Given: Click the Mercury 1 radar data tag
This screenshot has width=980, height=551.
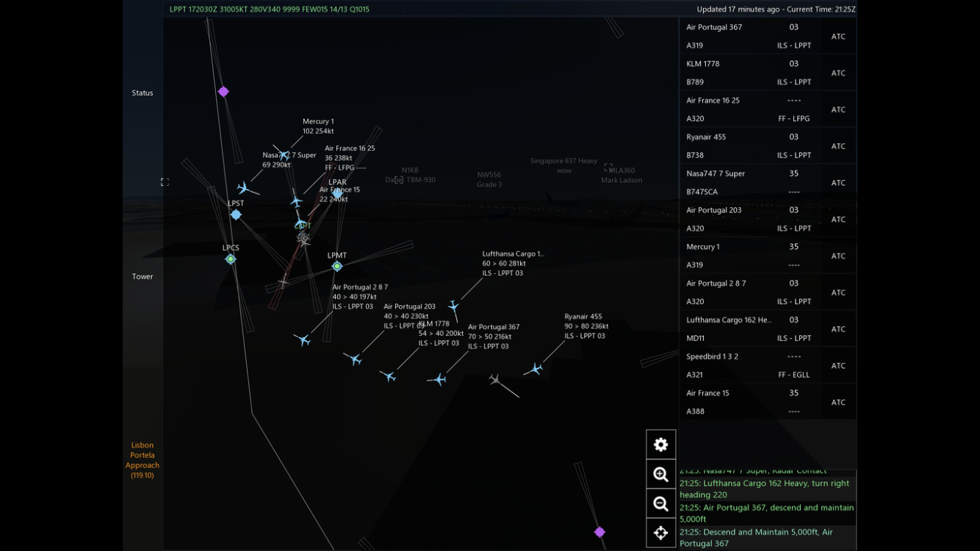Looking at the screenshot, I should 318,126.
